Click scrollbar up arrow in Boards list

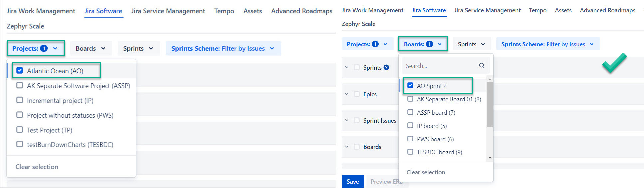tap(490, 79)
